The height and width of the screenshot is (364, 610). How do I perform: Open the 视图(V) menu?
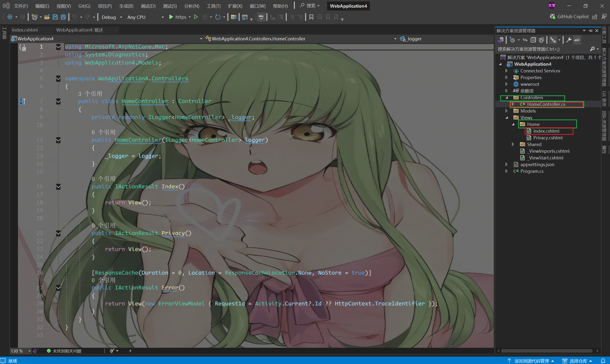pos(64,6)
